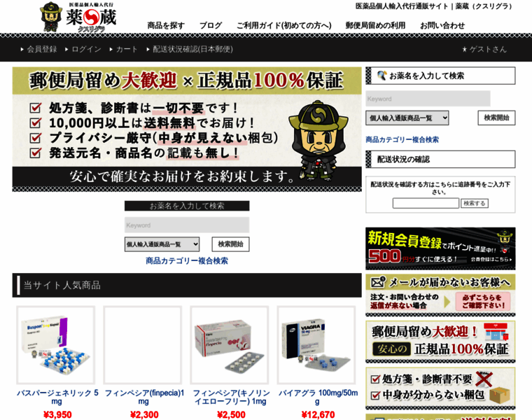532x420 pixels.
Task: Click the 検索する tracking button
Action: click(x=475, y=203)
